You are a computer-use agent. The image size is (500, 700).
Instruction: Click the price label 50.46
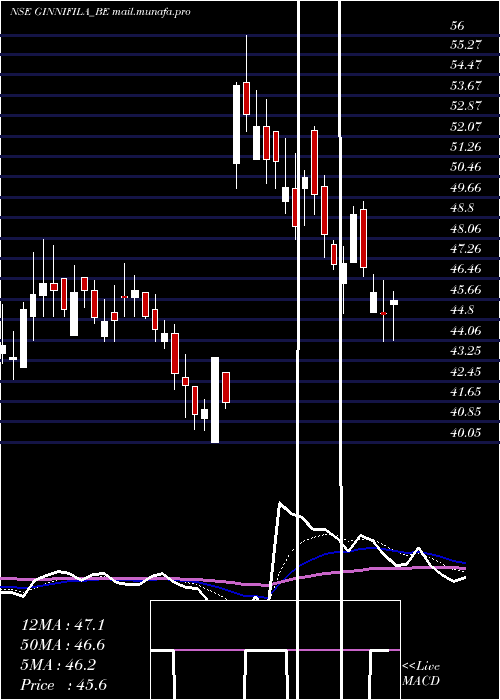pos(466,167)
